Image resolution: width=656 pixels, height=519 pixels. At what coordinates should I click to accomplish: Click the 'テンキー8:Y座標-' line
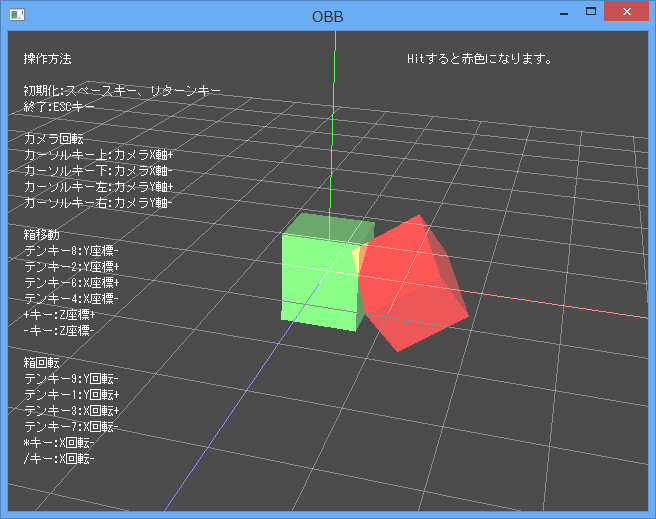pyautogui.click(x=72, y=251)
